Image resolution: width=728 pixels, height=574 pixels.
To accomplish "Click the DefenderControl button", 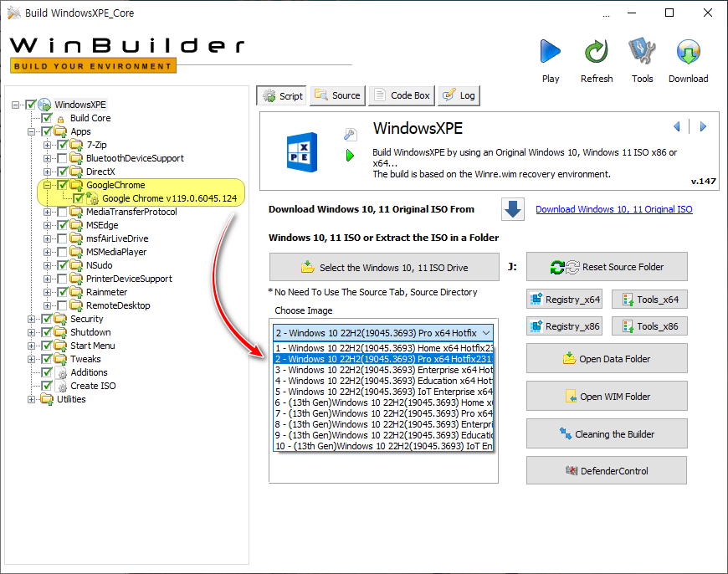I will click(607, 470).
